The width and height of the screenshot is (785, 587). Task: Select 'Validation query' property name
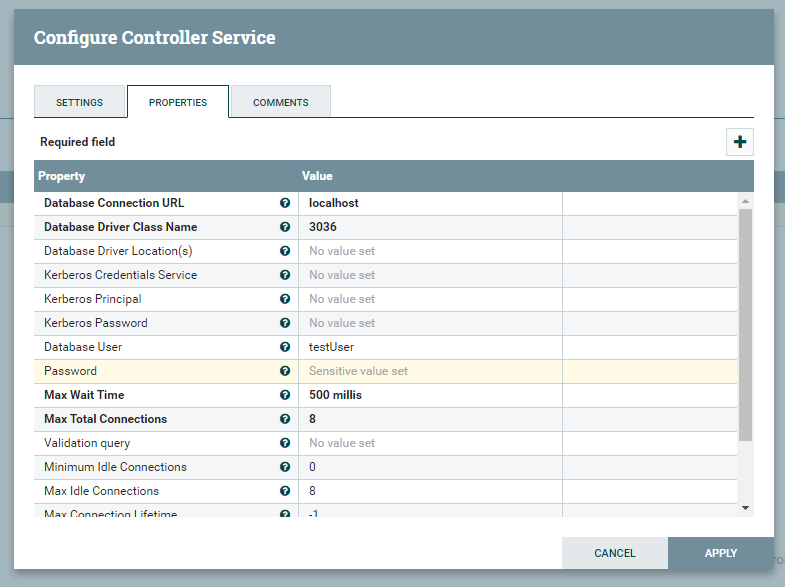pyautogui.click(x=87, y=443)
